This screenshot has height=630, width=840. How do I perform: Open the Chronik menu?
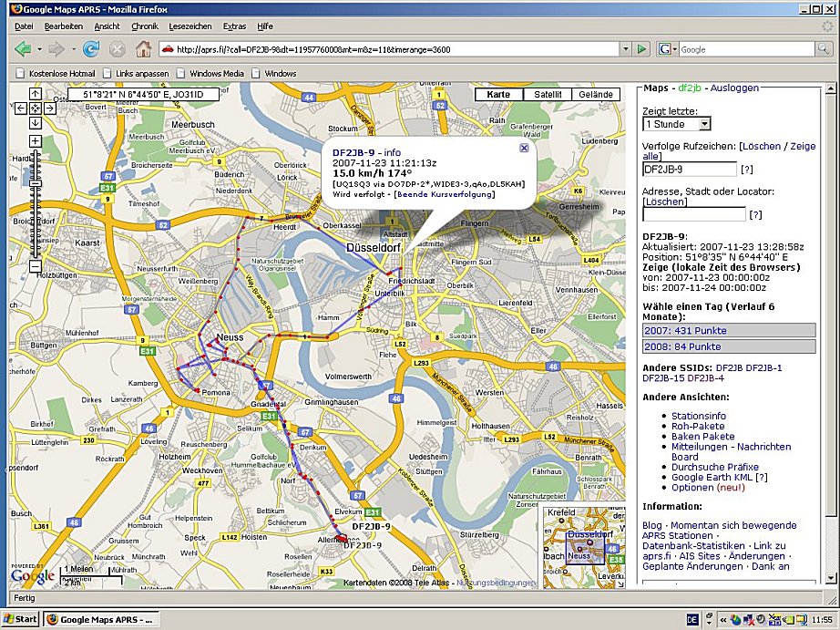click(x=145, y=26)
